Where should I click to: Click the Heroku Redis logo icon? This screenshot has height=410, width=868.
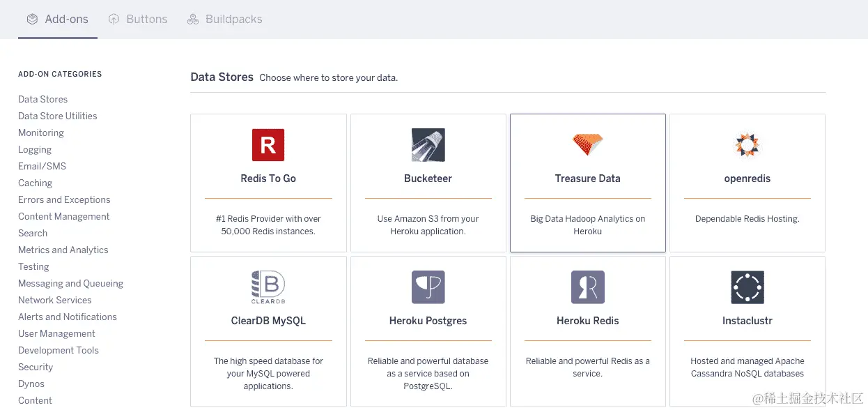coord(587,287)
